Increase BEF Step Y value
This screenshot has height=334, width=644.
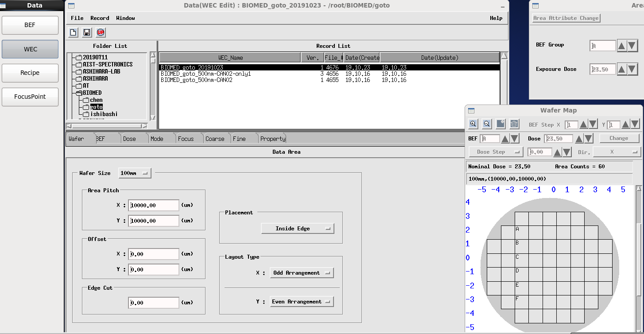[626, 124]
